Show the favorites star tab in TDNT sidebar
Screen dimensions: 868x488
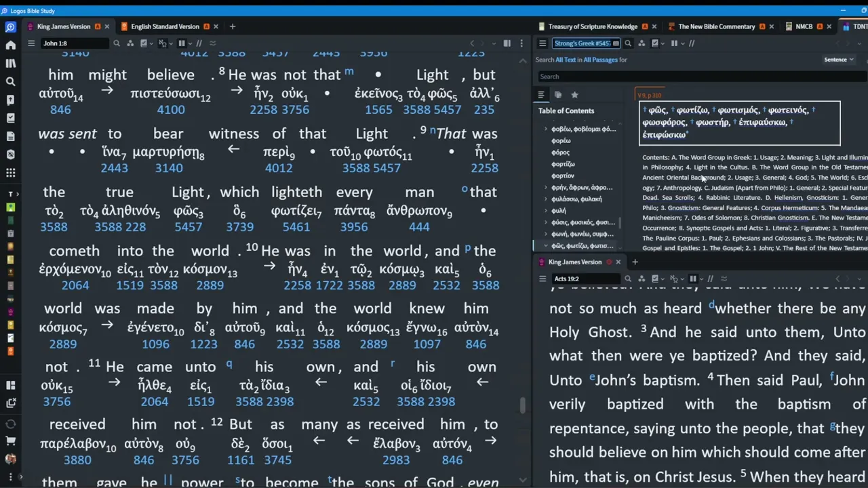coord(574,95)
